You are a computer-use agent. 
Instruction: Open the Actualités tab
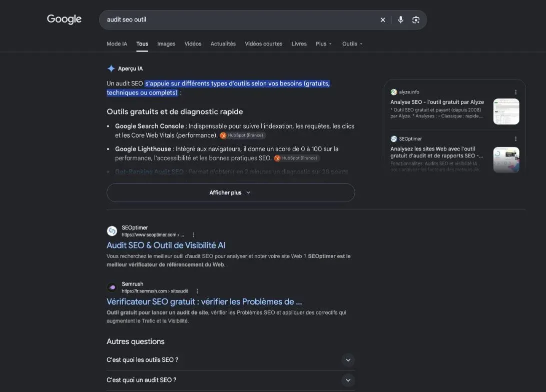[x=223, y=44]
